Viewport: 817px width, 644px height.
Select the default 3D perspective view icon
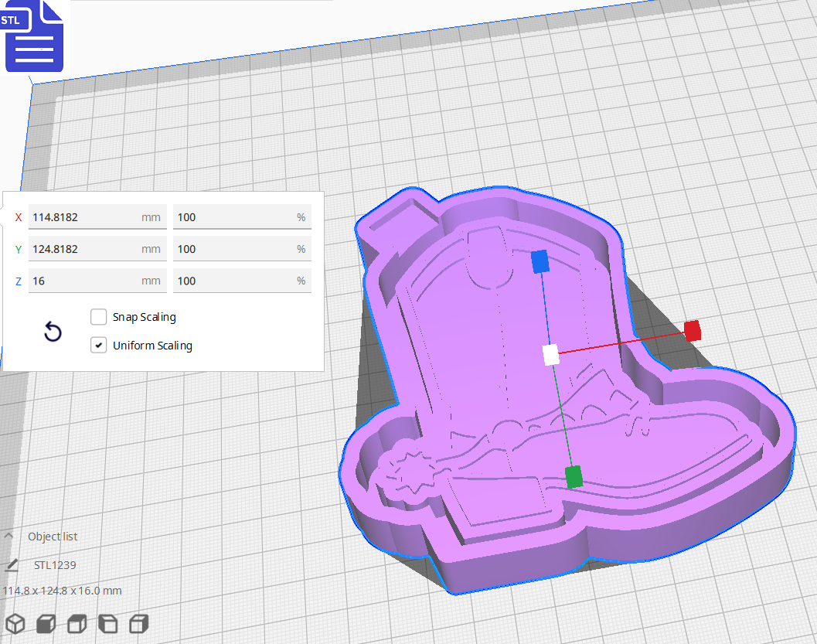[x=15, y=623]
